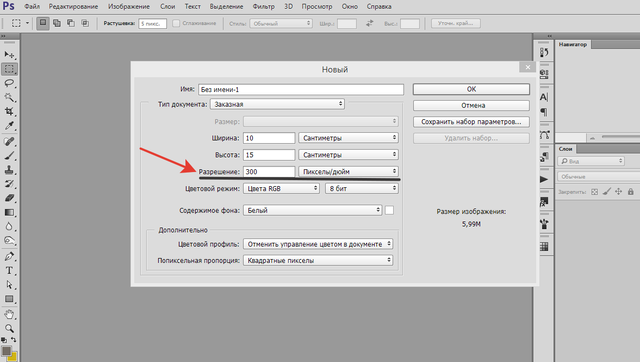This screenshot has width=640, height=362.
Task: Open the Высота units dropdown
Action: click(348, 155)
